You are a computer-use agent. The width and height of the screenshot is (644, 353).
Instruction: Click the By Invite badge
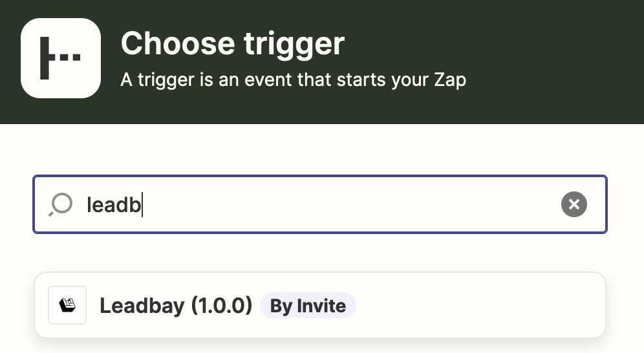click(x=308, y=306)
